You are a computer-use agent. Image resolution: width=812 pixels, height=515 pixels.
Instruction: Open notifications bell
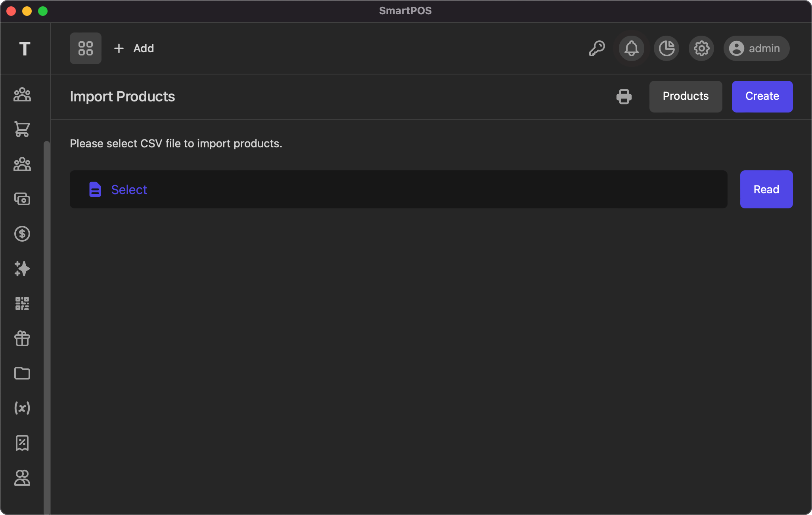(632, 48)
